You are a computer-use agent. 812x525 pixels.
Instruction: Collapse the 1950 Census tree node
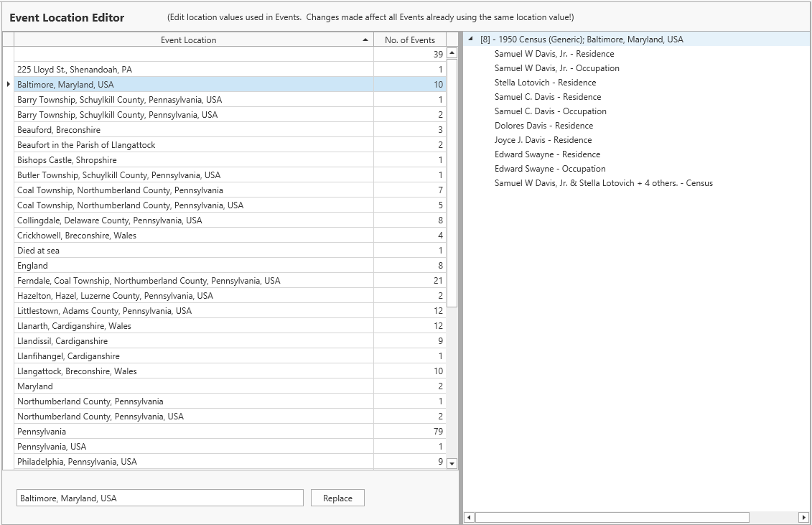(x=470, y=40)
